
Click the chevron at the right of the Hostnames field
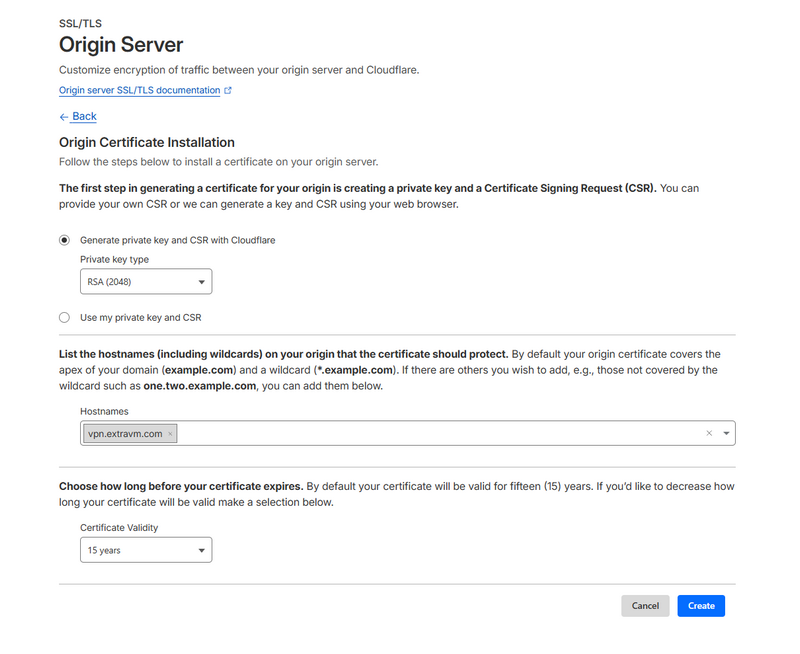(x=725, y=433)
